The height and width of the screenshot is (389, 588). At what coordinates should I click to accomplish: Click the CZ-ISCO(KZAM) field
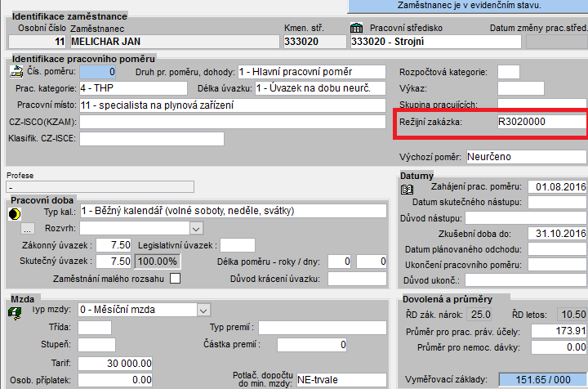tap(233, 122)
